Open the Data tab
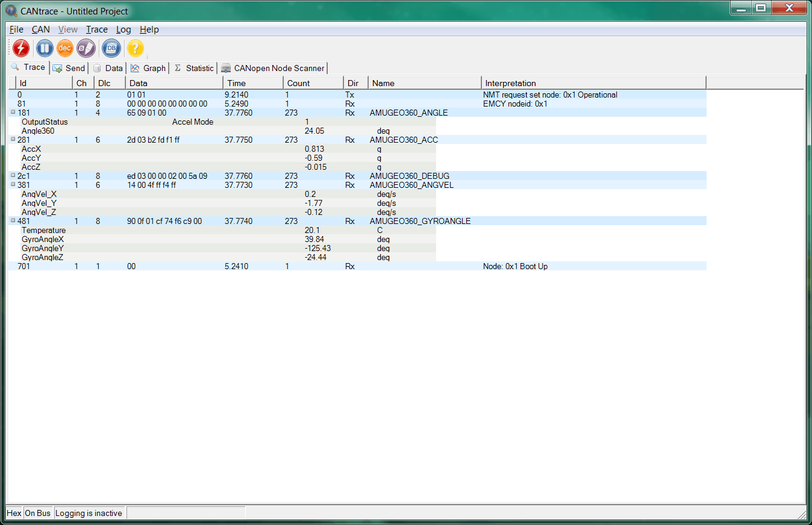 point(108,68)
